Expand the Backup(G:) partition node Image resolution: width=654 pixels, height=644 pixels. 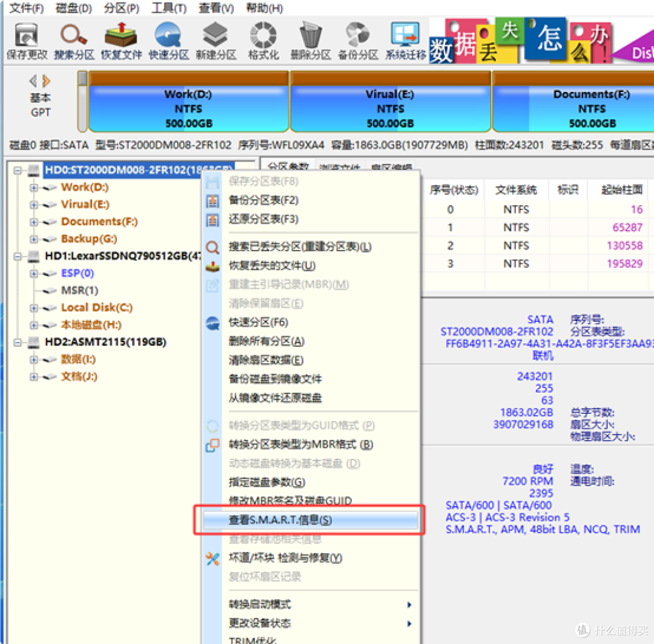(34, 239)
